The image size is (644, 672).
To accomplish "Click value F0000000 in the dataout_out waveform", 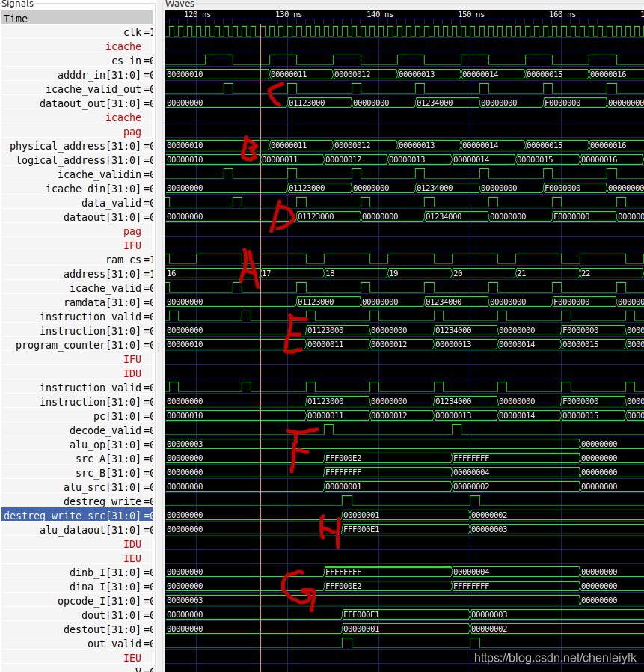I will tap(562, 103).
